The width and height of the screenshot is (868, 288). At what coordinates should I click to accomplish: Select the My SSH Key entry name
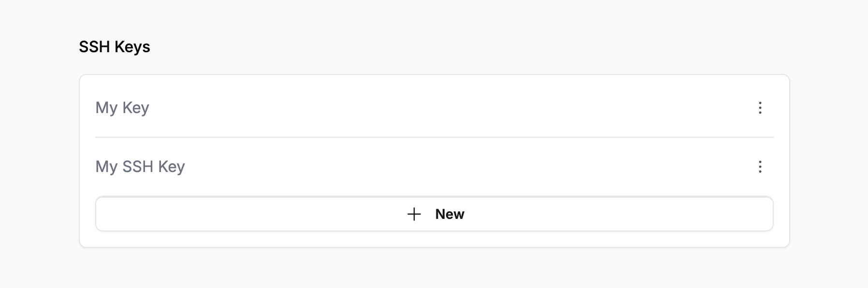tap(140, 167)
